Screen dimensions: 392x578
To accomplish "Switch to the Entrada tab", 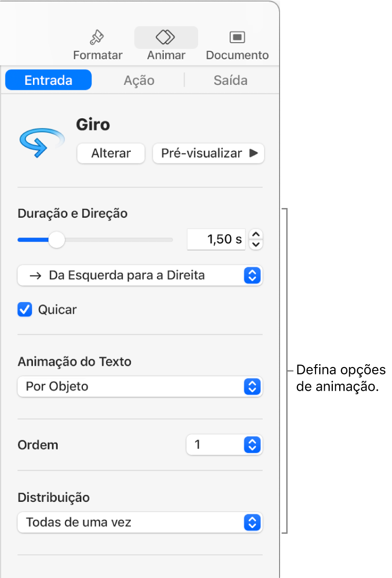I will [48, 80].
